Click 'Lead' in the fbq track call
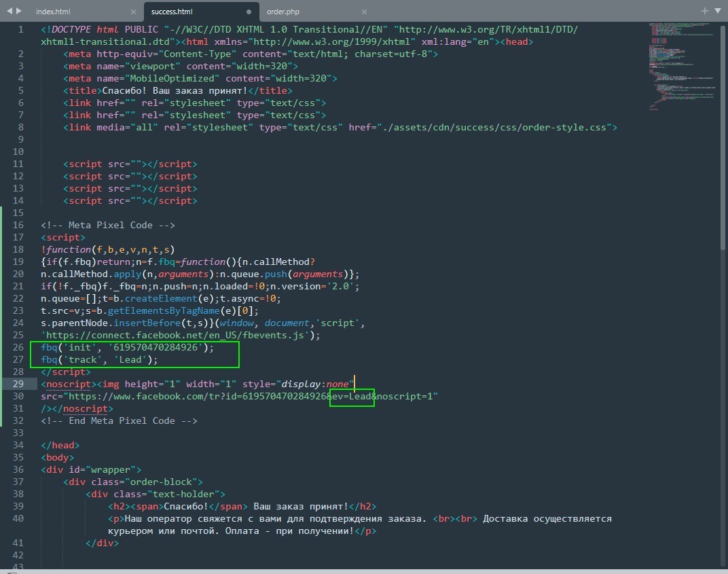The height and width of the screenshot is (574, 728). [x=130, y=359]
